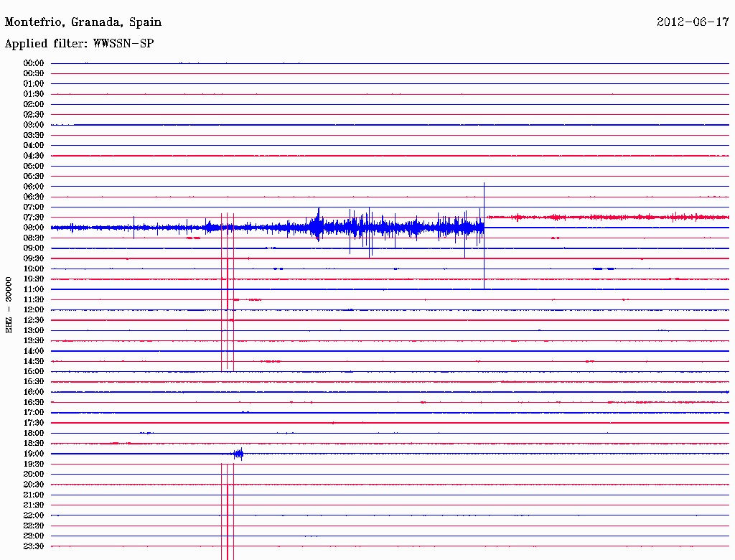Select the 00:00 time label

(34, 63)
